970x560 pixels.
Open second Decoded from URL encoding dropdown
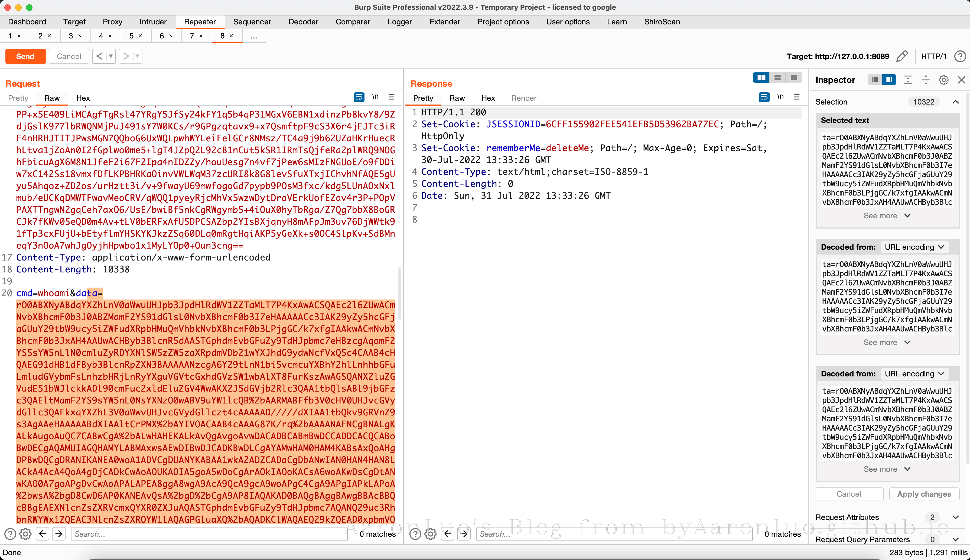point(914,374)
